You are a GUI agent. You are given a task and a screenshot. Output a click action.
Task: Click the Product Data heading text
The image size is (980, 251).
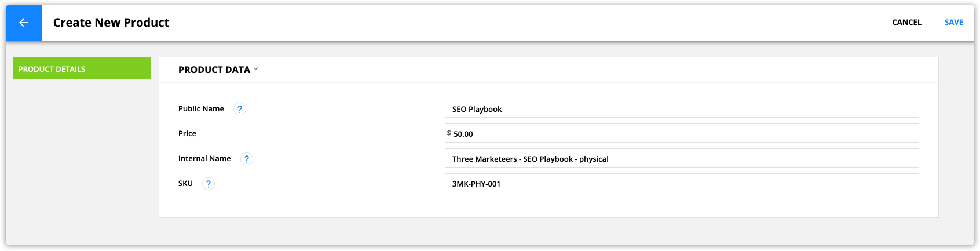click(x=214, y=70)
